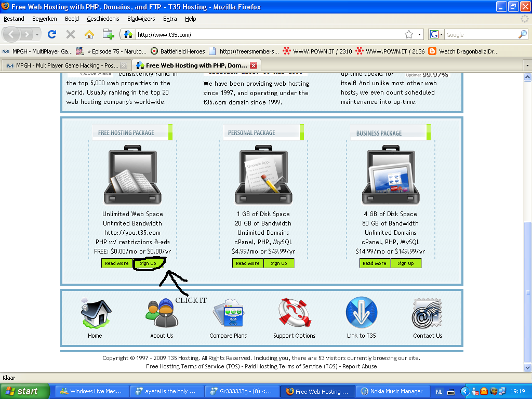Open Free Hosting Terms of Service link
This screenshot has width=532, height=399.
(x=193, y=366)
